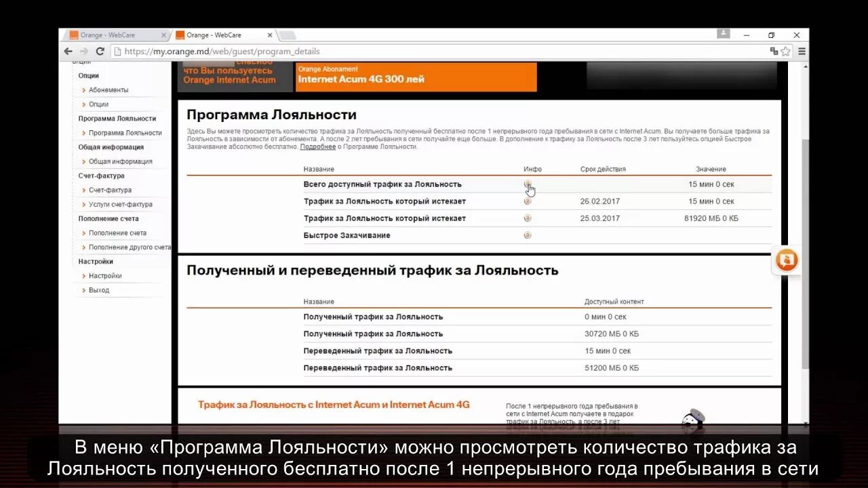Maximize the Chrome window

[x=772, y=35]
